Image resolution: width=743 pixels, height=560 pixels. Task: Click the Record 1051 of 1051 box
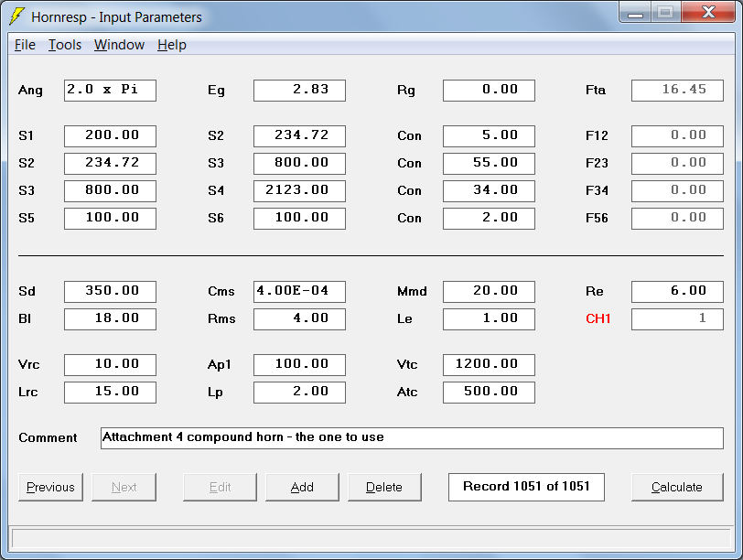click(x=526, y=487)
